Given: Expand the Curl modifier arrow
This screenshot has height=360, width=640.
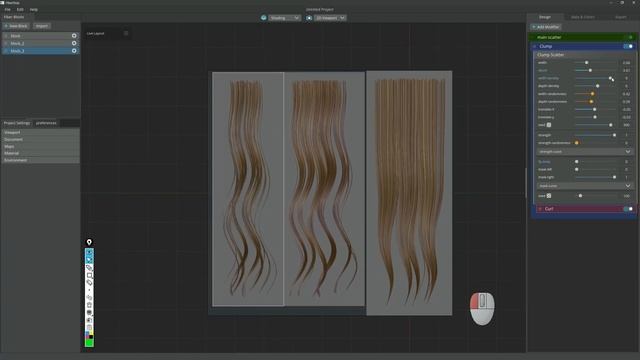Looking at the screenshot, I should [x=540, y=209].
